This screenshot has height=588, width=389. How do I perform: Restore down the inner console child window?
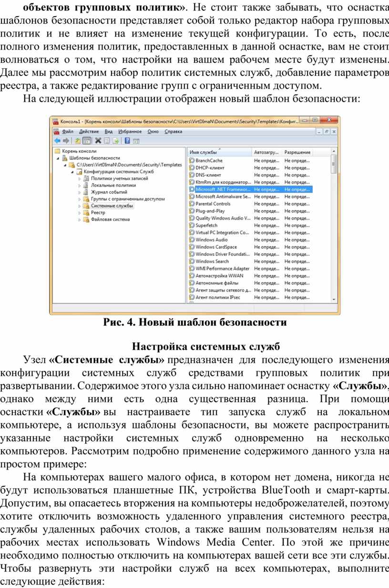pyautogui.click(x=327, y=131)
